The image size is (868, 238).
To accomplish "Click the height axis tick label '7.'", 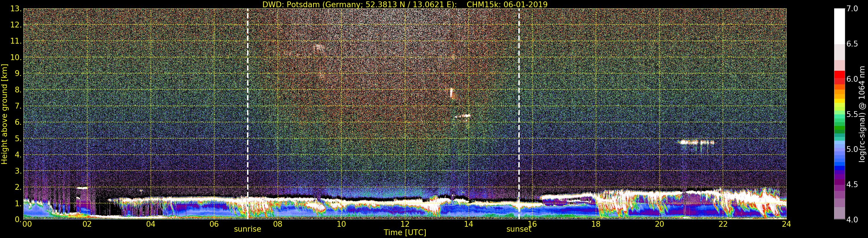I will point(18,106).
